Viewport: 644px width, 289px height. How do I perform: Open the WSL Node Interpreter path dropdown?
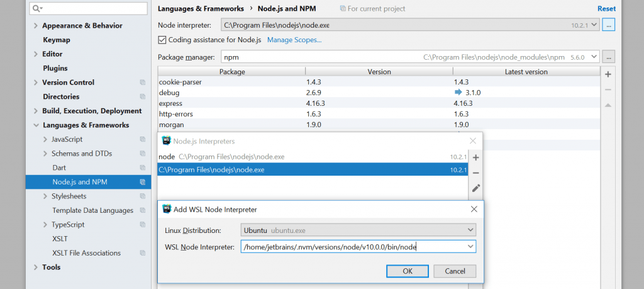(470, 246)
